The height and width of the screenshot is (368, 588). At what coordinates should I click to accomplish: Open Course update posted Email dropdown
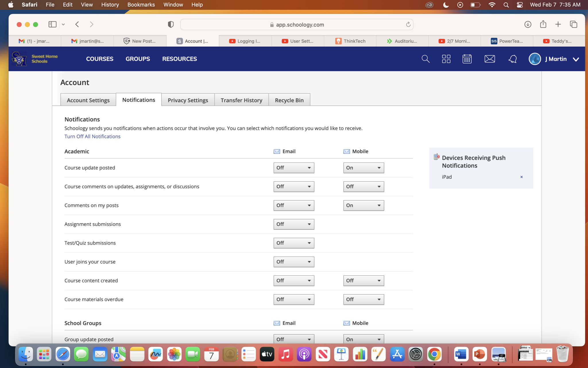click(x=293, y=168)
